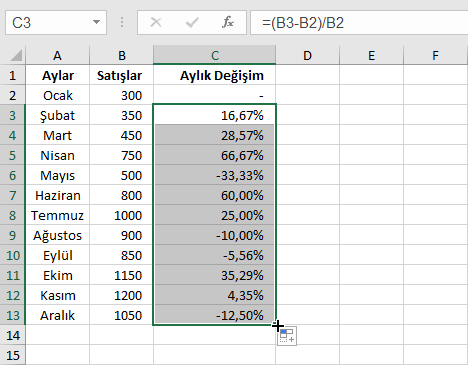
Task: Click the Insert Function fx icon
Action: click(x=228, y=23)
